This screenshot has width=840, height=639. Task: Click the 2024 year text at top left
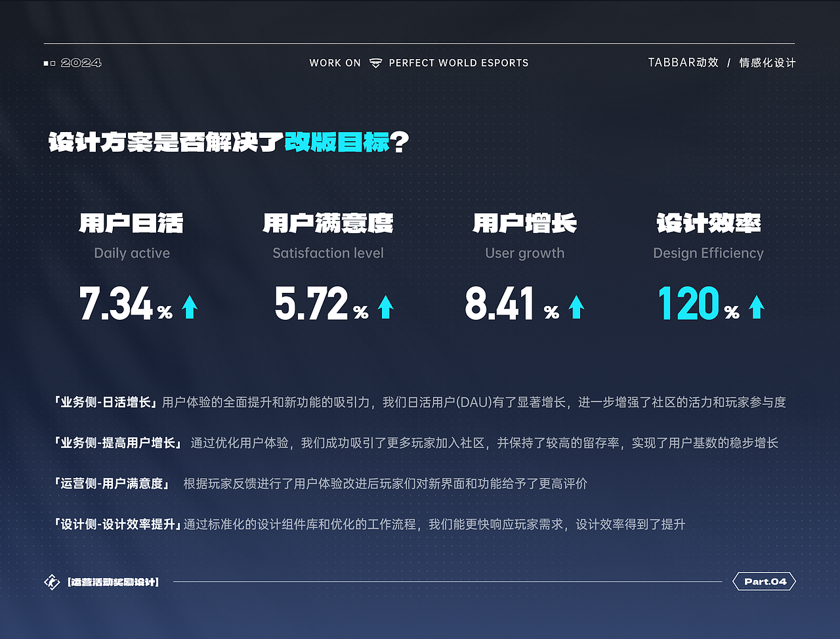pos(81,62)
